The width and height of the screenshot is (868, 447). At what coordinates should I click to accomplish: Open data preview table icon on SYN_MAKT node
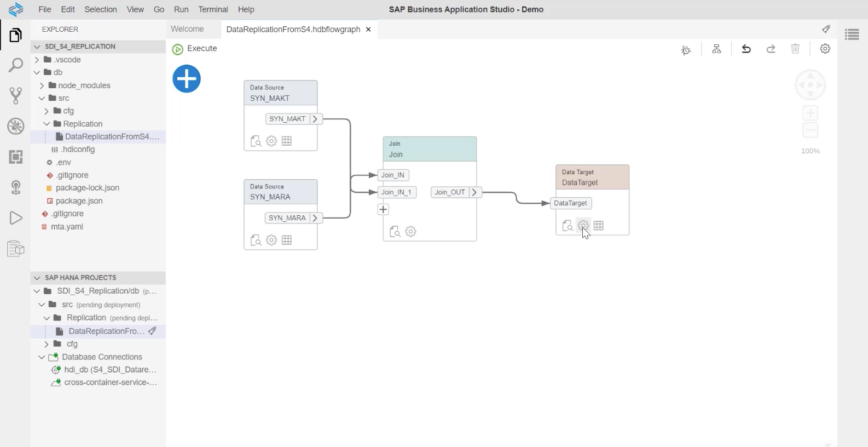point(287,141)
